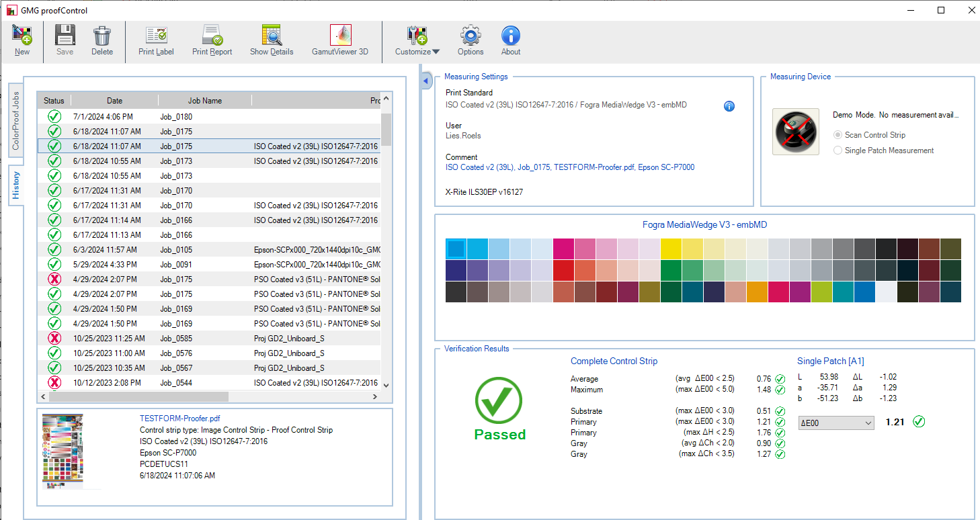980x520 pixels.
Task: Select the 6/3/2024 11:57 AM Job_0105 entry
Action: coord(209,250)
